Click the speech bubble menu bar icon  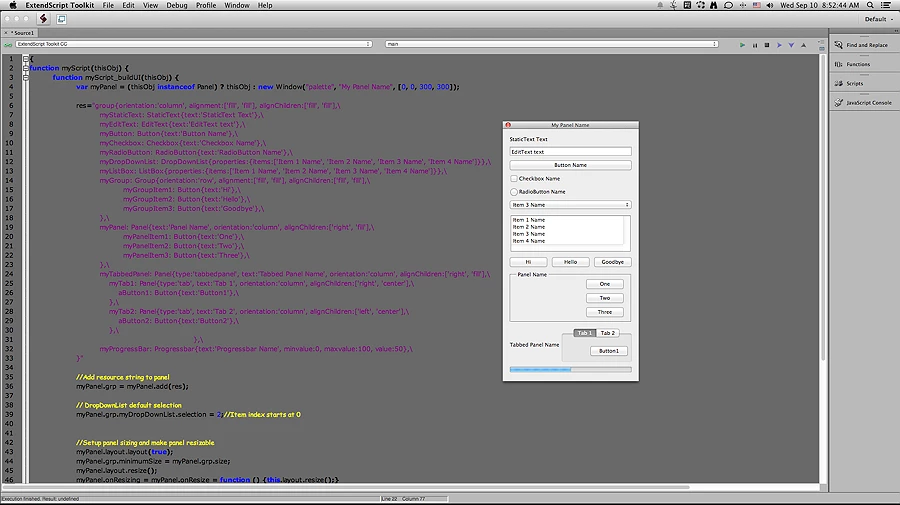coord(728,5)
